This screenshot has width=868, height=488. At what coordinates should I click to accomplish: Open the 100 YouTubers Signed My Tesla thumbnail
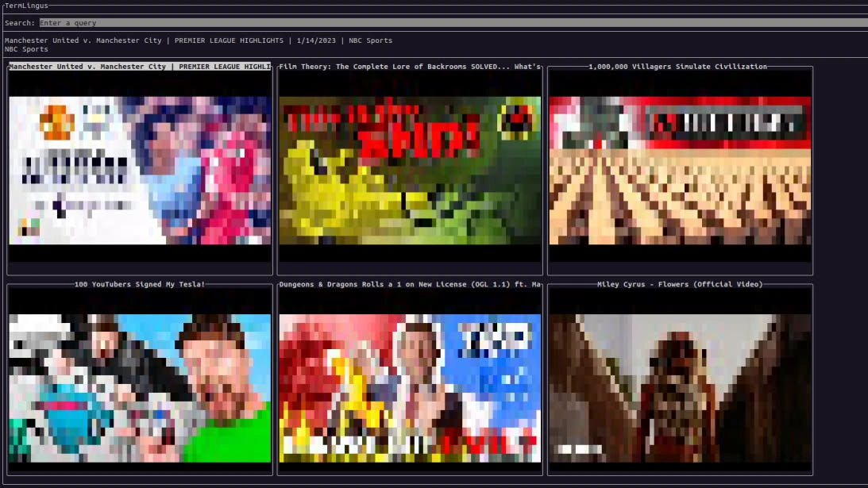tap(140, 387)
